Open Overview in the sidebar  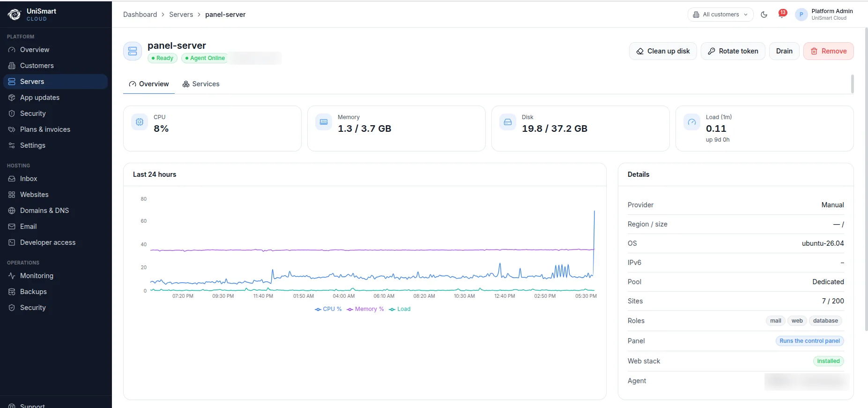click(55, 50)
